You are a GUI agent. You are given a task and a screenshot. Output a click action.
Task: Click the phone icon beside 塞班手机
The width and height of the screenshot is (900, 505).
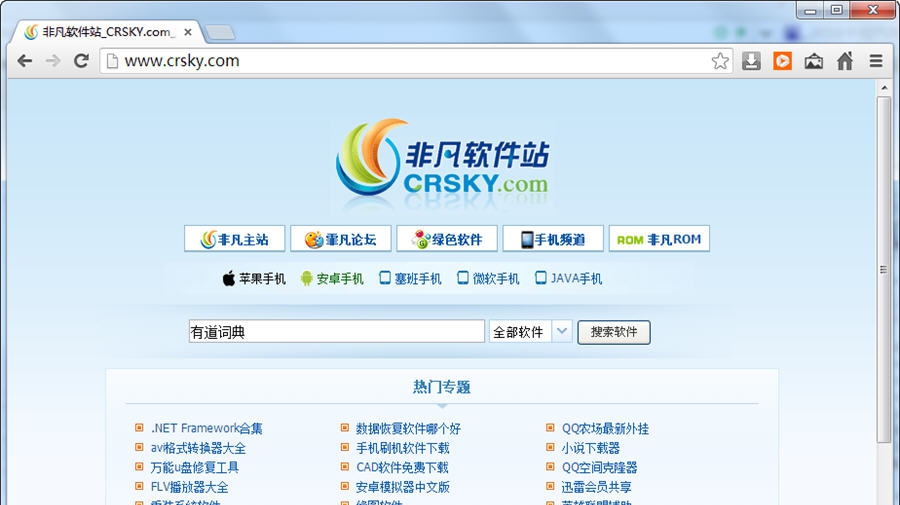tap(385, 278)
